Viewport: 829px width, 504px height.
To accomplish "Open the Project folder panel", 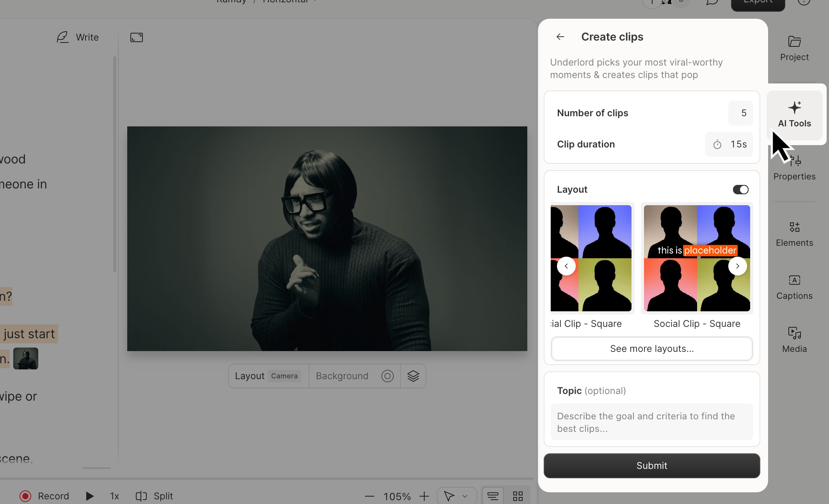I will click(794, 48).
